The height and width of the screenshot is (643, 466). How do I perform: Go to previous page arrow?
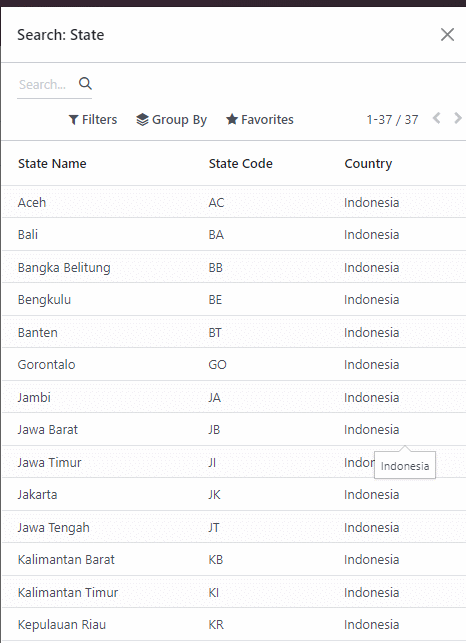click(x=436, y=119)
